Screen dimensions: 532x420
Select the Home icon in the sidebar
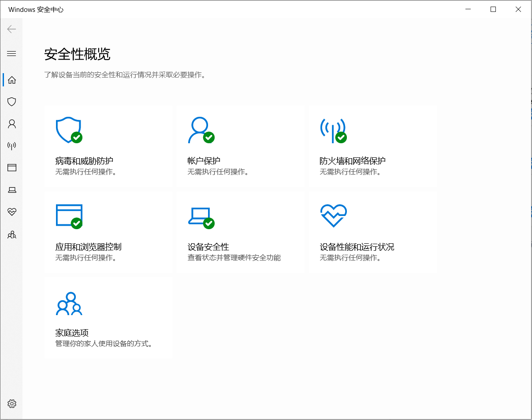coord(12,80)
